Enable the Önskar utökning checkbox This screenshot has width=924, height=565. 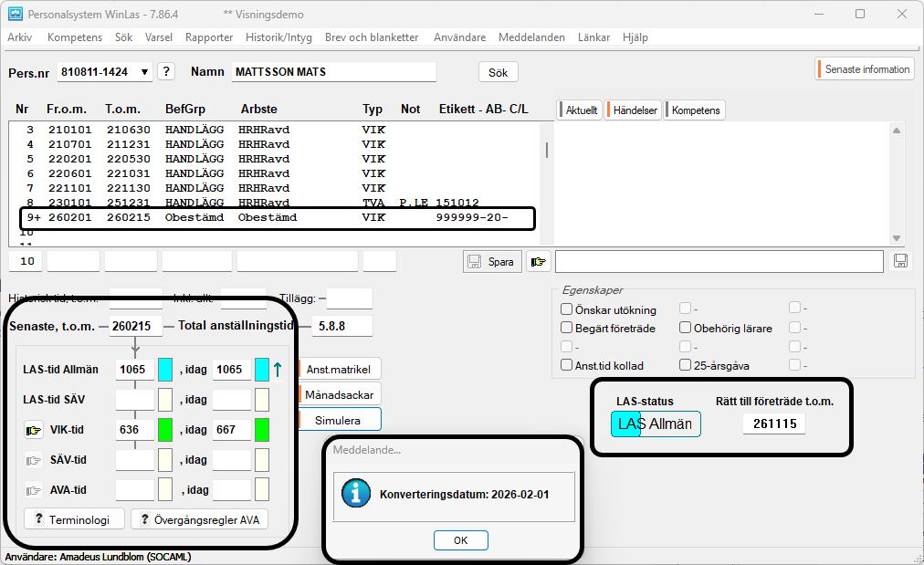(567, 309)
